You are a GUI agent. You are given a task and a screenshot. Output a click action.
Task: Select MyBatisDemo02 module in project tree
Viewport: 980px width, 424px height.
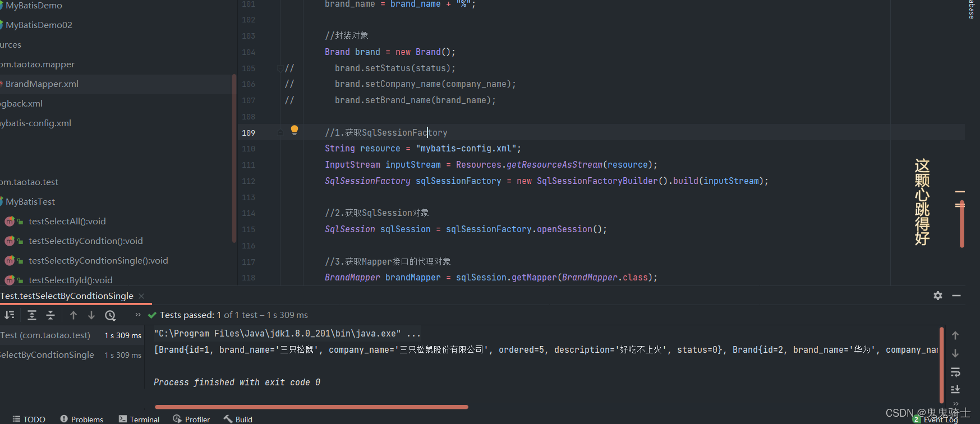pos(39,25)
